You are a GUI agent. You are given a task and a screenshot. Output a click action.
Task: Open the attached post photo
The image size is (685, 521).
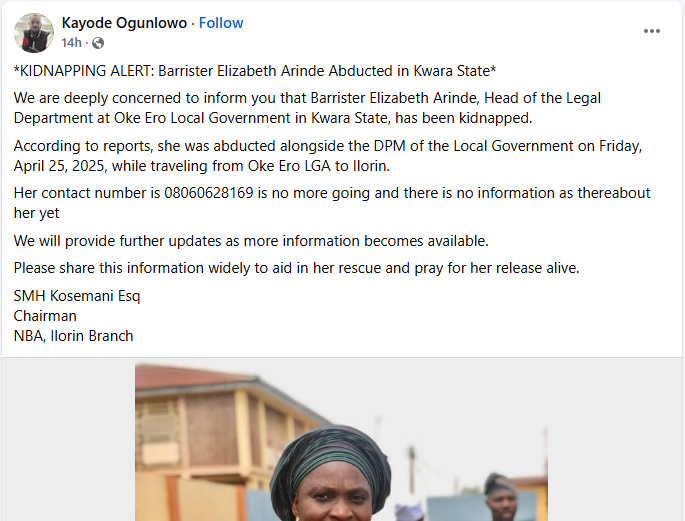pos(341,442)
